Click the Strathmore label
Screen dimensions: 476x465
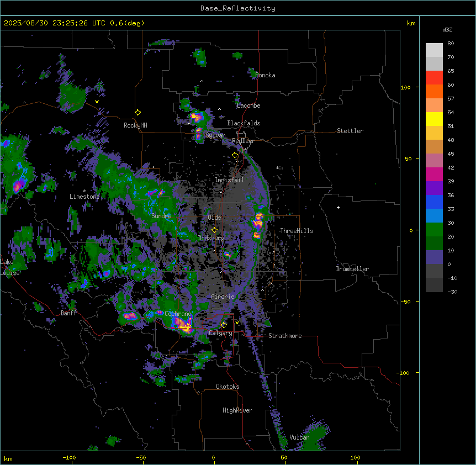point(285,336)
